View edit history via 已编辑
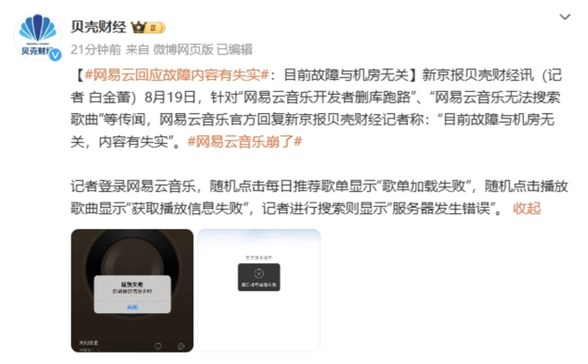 click(x=234, y=49)
